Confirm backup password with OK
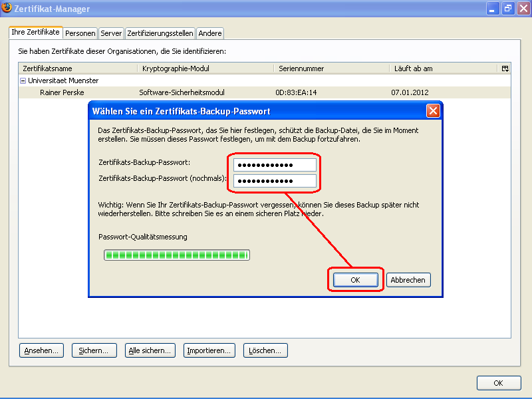The height and width of the screenshot is (399, 532). pos(354,279)
